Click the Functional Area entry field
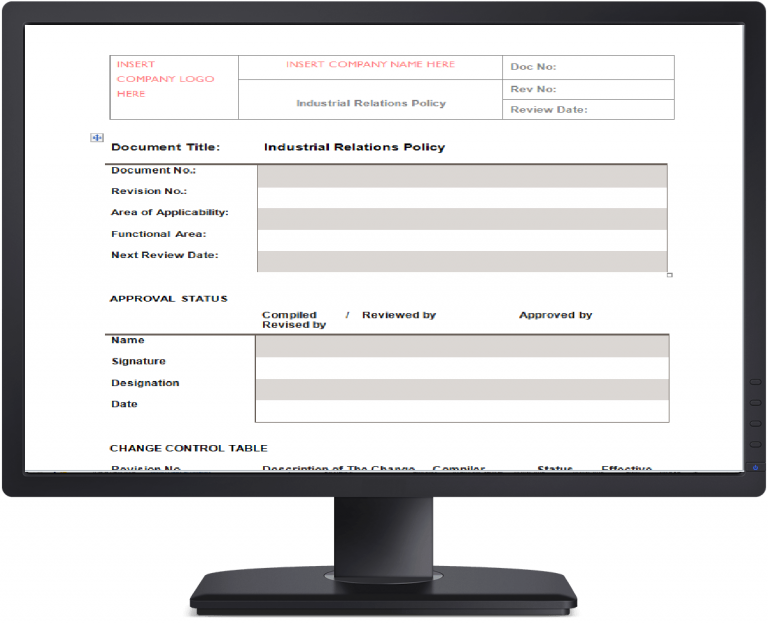Screen dimensions: 768x623 coord(461,240)
